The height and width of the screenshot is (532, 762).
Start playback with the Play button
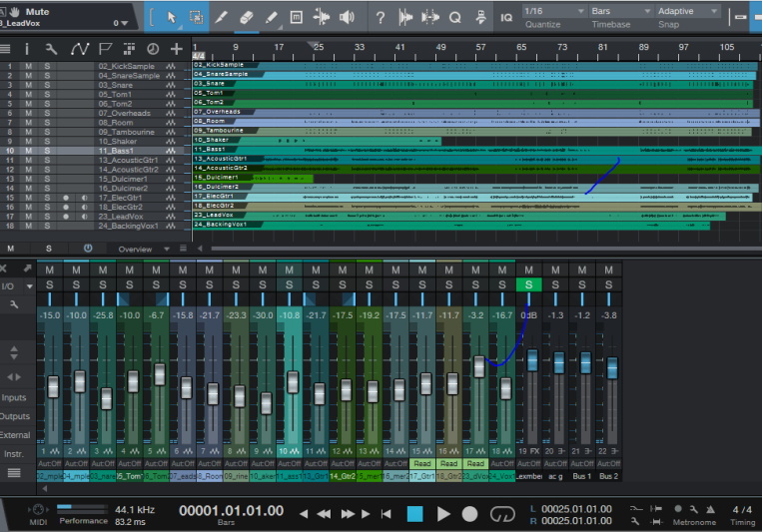(443, 514)
